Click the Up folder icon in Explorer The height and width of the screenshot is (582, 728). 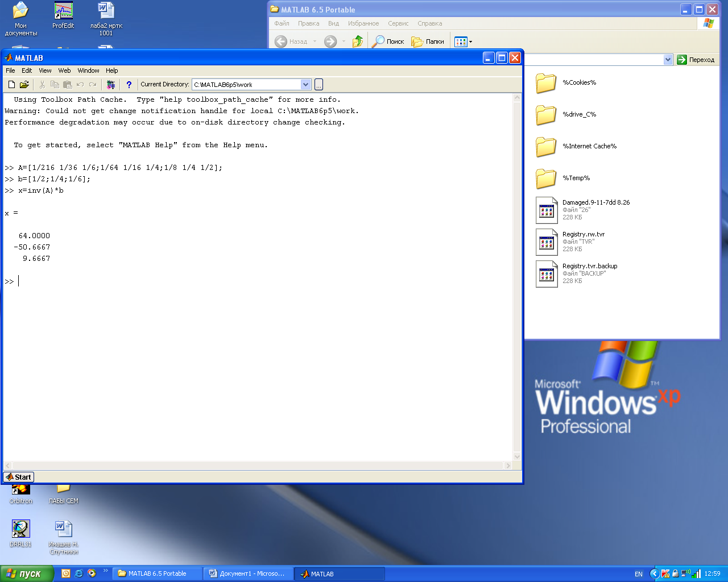tap(358, 41)
